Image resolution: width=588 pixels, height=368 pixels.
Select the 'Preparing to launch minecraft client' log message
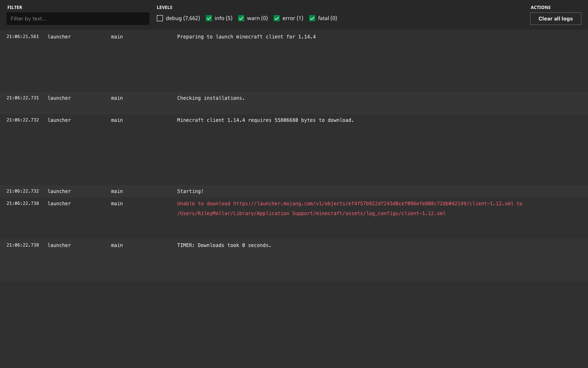pyautogui.click(x=246, y=37)
